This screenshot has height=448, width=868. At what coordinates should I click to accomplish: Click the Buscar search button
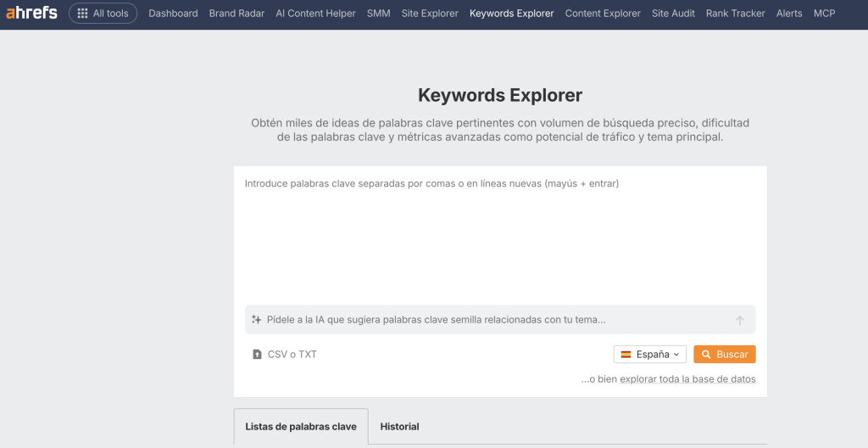(724, 355)
